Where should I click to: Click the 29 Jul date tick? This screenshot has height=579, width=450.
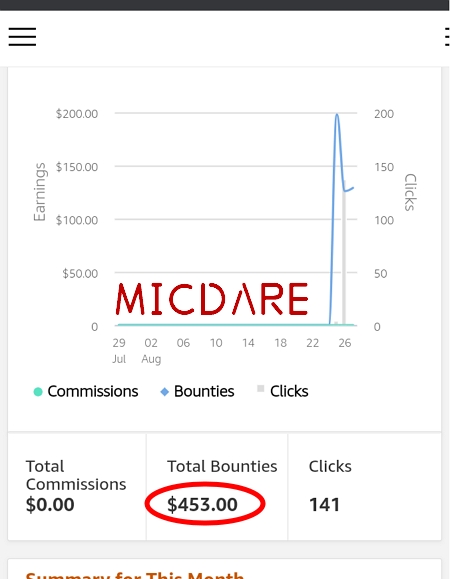coord(119,351)
